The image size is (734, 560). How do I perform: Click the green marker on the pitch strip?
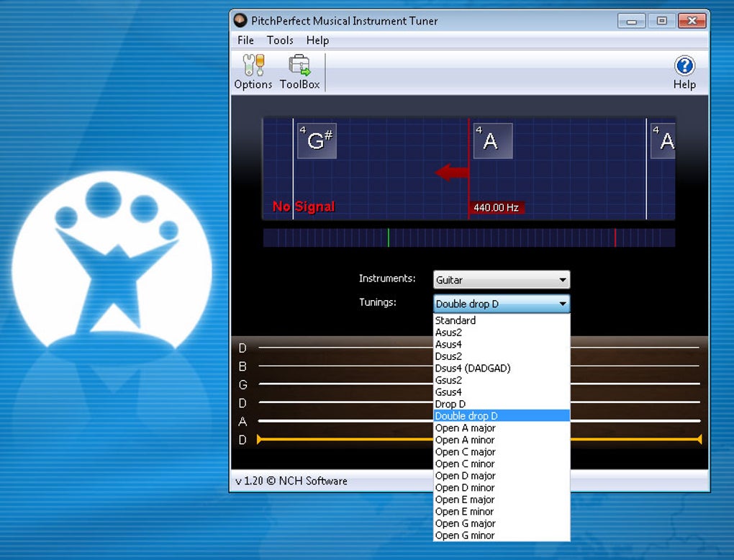pos(388,238)
